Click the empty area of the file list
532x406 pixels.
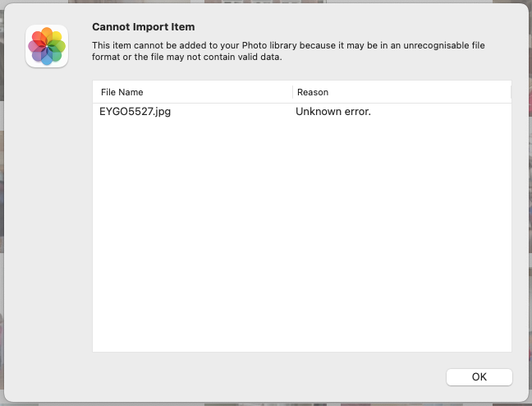click(x=301, y=247)
